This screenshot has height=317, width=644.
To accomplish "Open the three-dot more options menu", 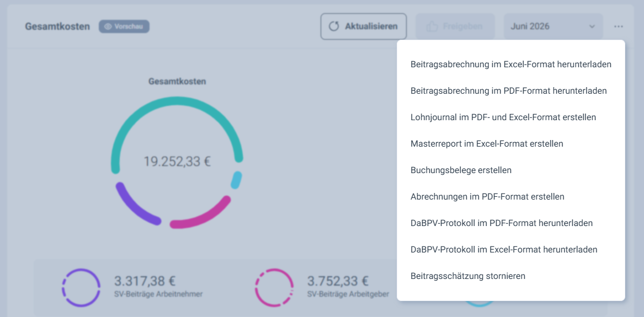I will pos(619,26).
